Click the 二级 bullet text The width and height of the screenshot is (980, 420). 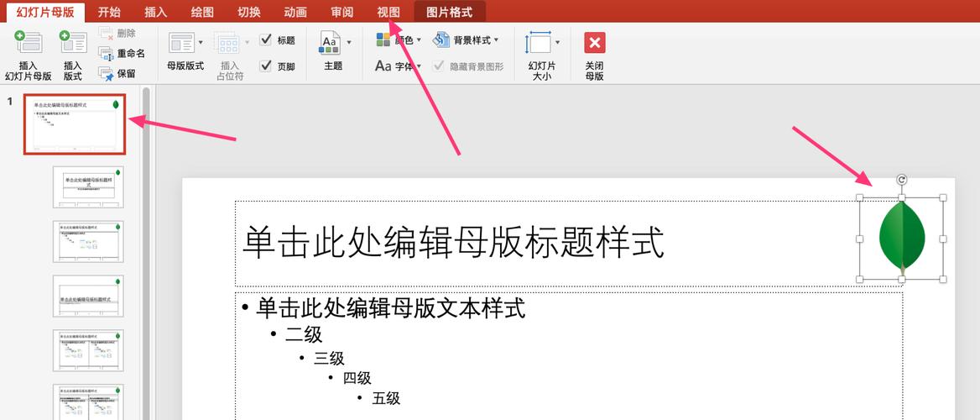(304, 335)
